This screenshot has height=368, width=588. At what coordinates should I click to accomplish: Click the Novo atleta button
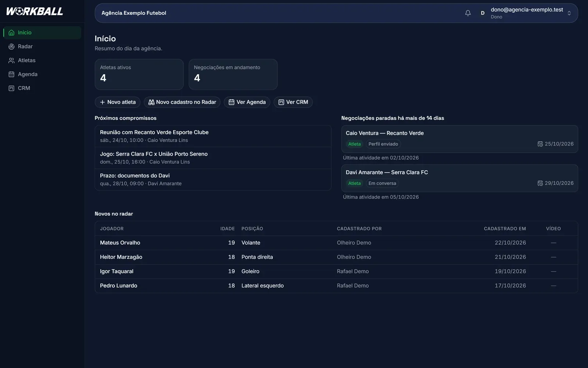(x=118, y=102)
